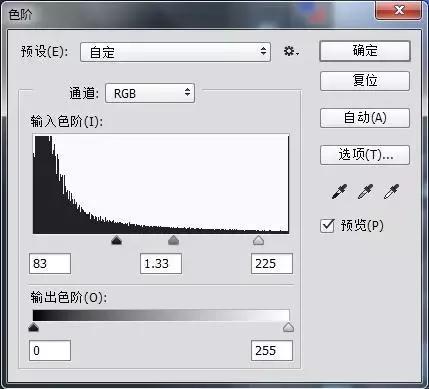Select the gray point eyedropper
The width and height of the screenshot is (429, 389).
coord(365,192)
